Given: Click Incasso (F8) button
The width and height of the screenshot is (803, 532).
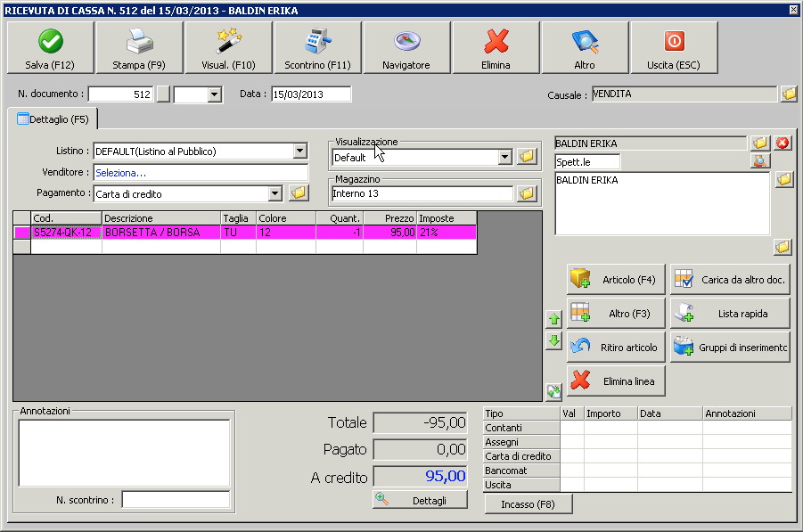Looking at the screenshot, I should click(x=529, y=504).
